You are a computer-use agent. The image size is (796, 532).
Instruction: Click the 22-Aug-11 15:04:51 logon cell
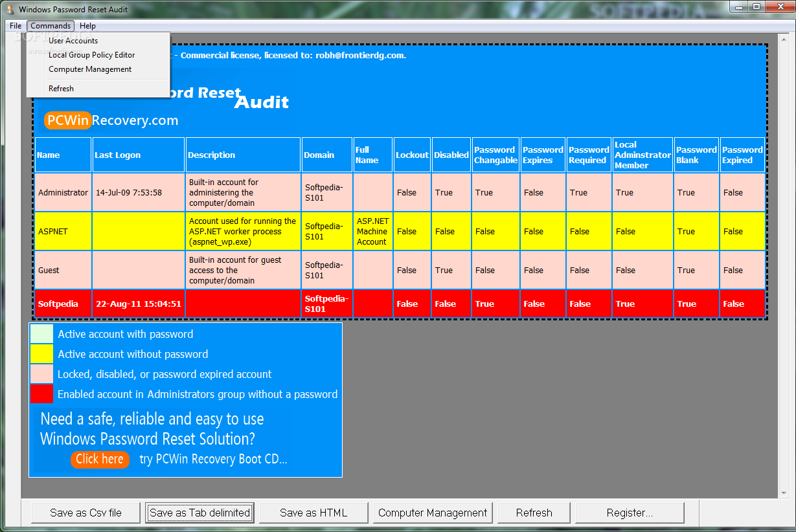click(x=139, y=304)
